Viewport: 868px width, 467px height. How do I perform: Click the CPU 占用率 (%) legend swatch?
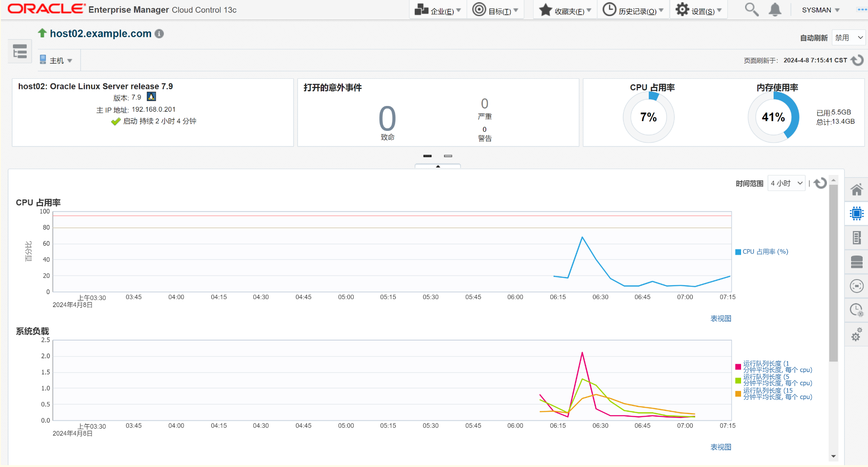pyautogui.click(x=738, y=252)
